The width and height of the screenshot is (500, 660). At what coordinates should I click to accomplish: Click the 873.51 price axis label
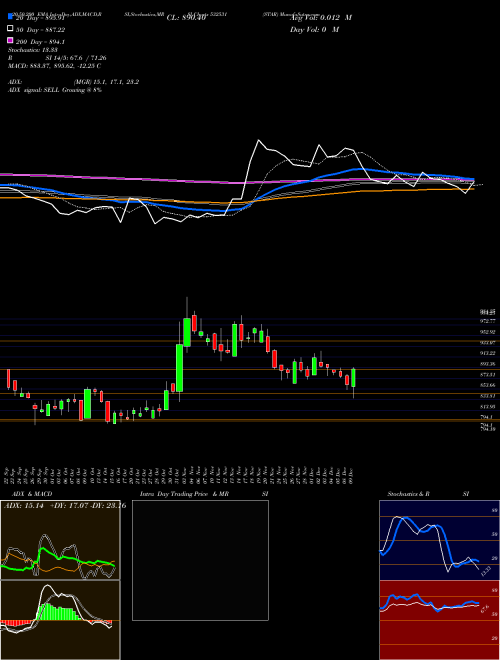489,374
